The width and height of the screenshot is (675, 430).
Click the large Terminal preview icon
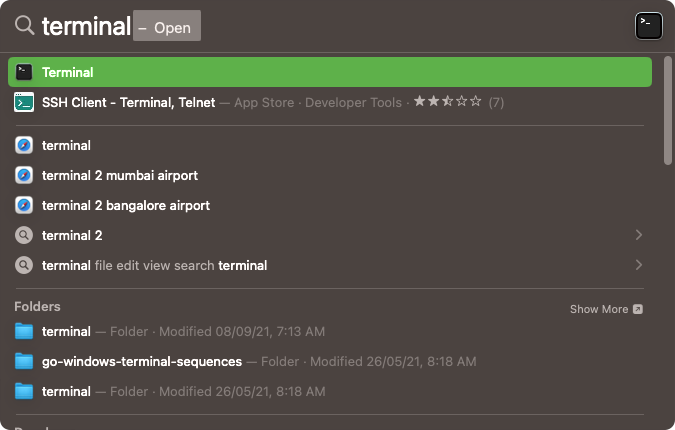click(648, 26)
